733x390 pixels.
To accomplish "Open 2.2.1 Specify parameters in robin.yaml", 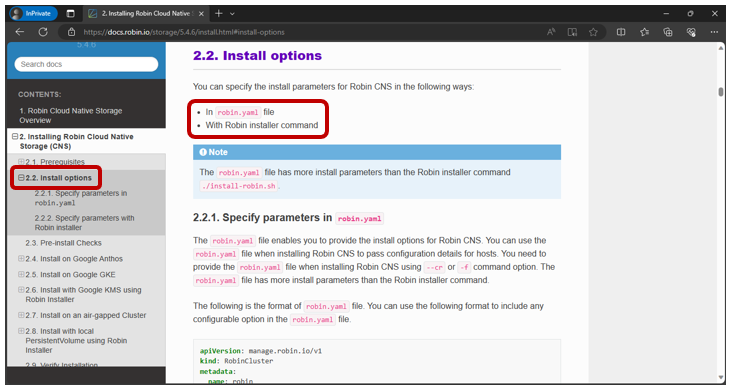I will point(80,198).
